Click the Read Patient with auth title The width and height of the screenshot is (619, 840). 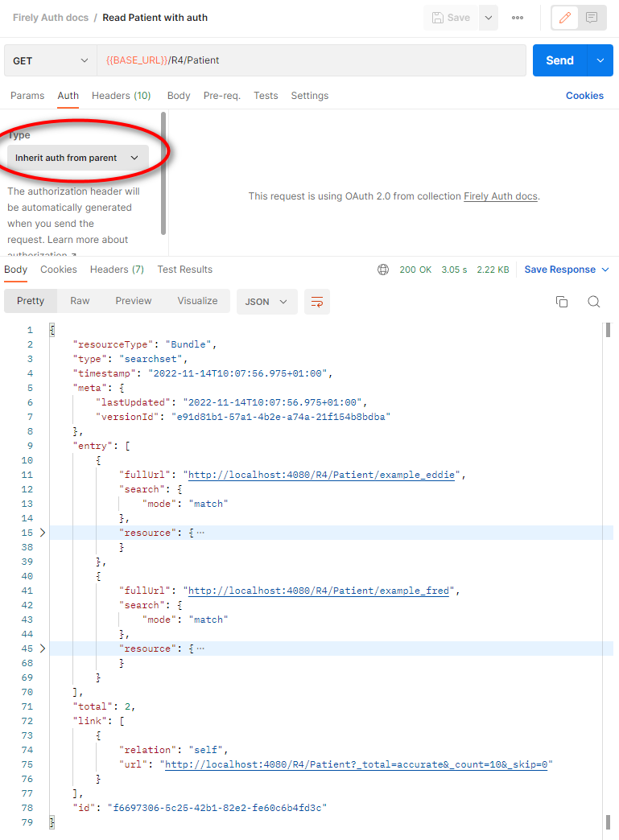point(155,18)
